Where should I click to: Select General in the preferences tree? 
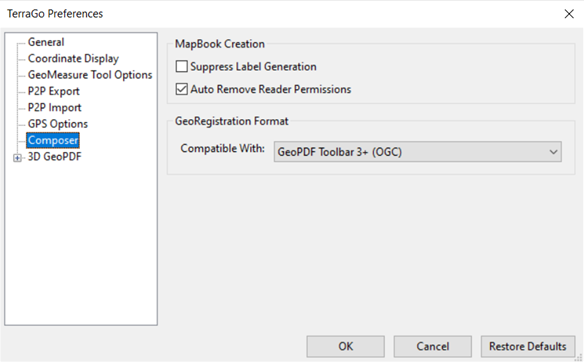[46, 42]
